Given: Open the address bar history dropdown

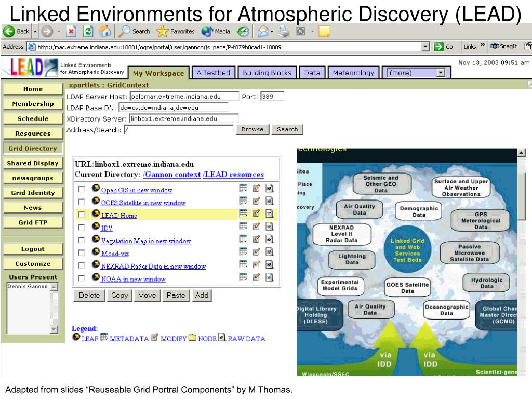Looking at the screenshot, I should point(425,47).
